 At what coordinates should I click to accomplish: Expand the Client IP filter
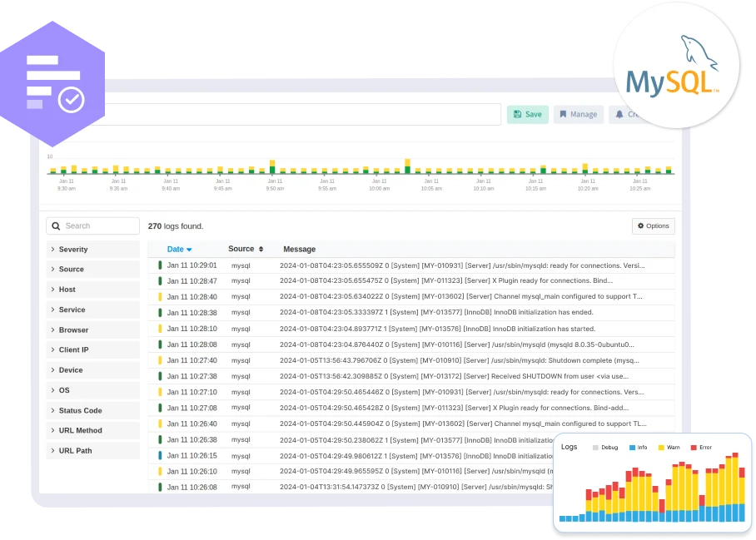pos(92,349)
